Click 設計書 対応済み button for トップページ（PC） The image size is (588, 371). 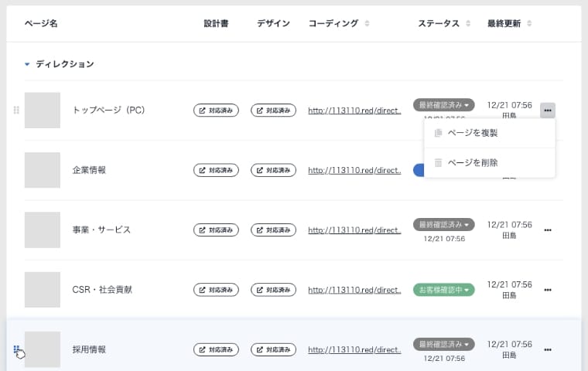click(216, 111)
